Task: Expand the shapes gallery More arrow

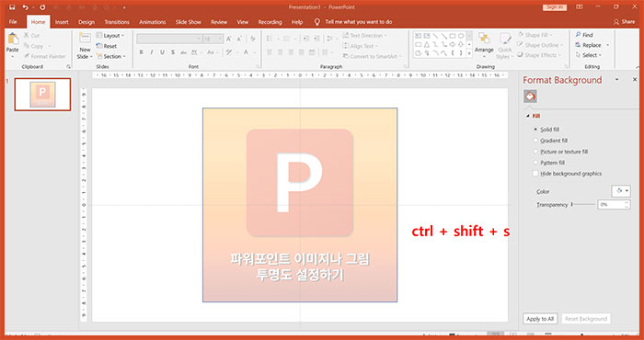Action: (x=469, y=53)
